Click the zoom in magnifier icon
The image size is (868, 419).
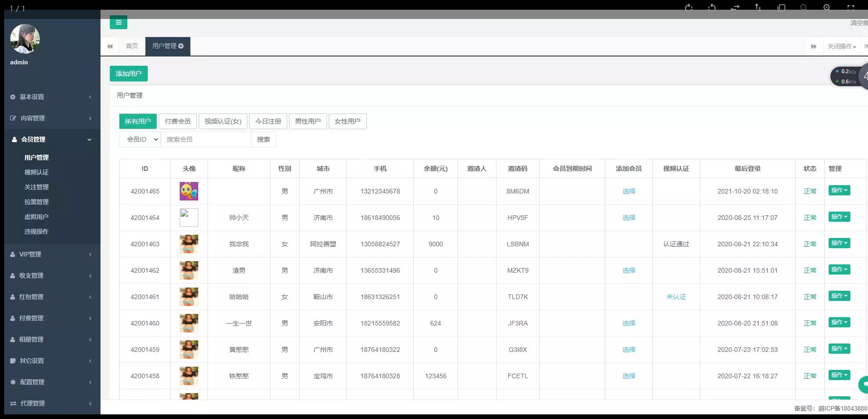click(x=827, y=7)
